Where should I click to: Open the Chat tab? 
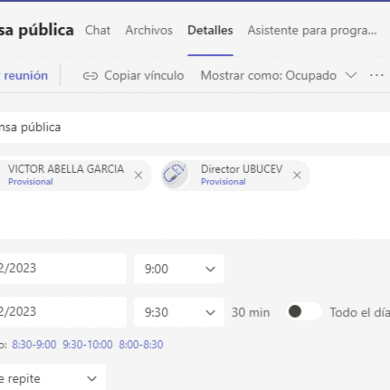97,30
